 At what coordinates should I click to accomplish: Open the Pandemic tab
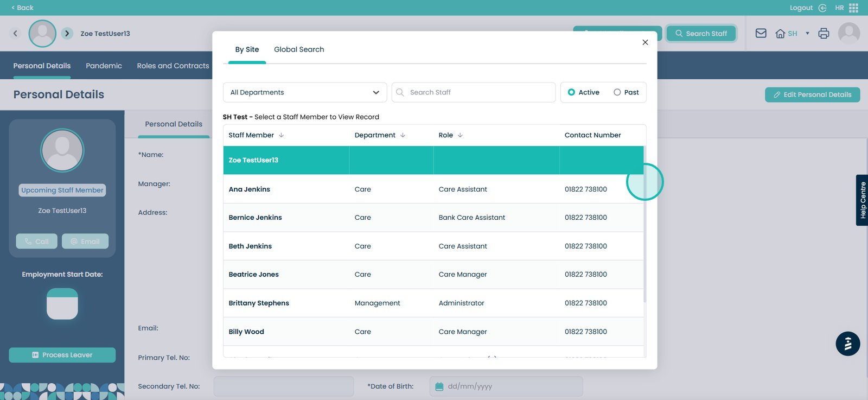pyautogui.click(x=104, y=66)
